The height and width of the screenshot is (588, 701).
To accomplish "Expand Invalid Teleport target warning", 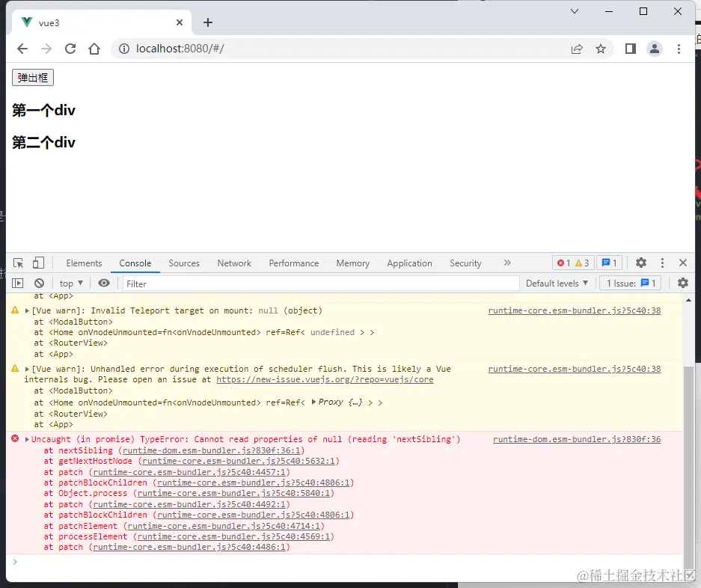I will pos(27,310).
